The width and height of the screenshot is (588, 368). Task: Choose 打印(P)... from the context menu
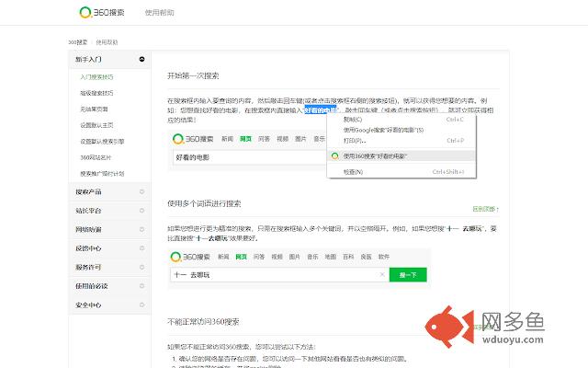point(401,141)
